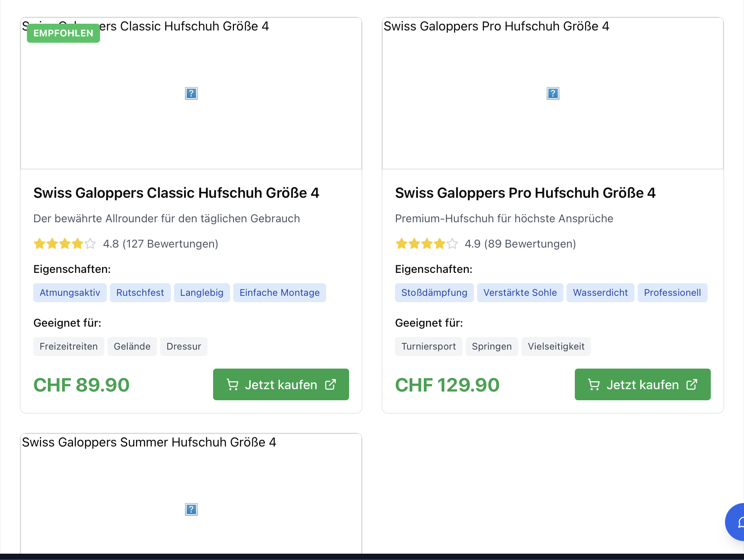Click the star rating of Pro Hufschuh
The width and height of the screenshot is (744, 560).
[427, 244]
